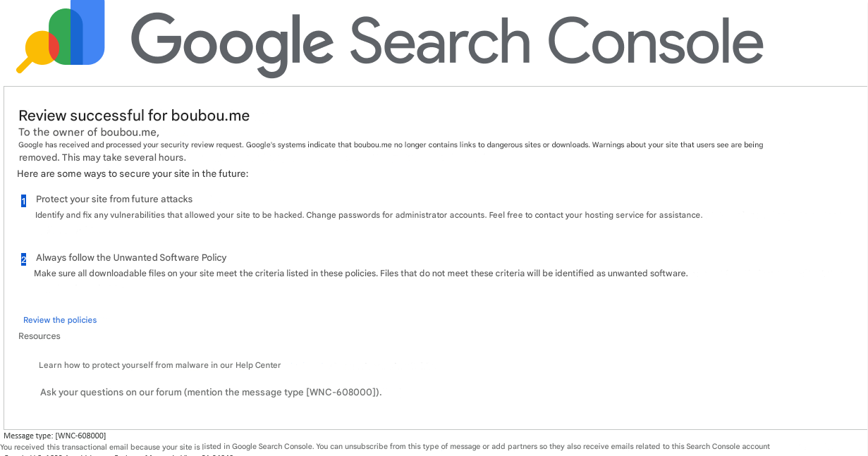Screen dimensions: 868x456
Task: Click the security review request paragraph
Action: [x=391, y=144]
